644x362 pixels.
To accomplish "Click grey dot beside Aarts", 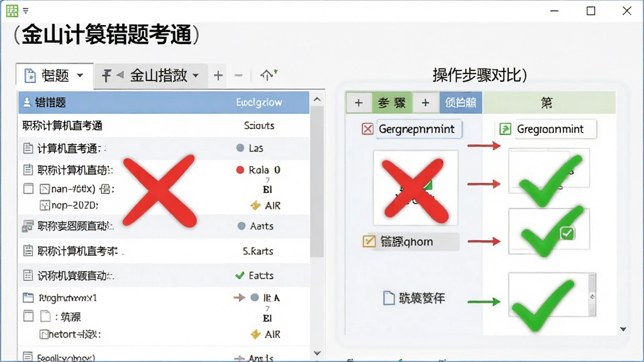I will click(x=241, y=226).
